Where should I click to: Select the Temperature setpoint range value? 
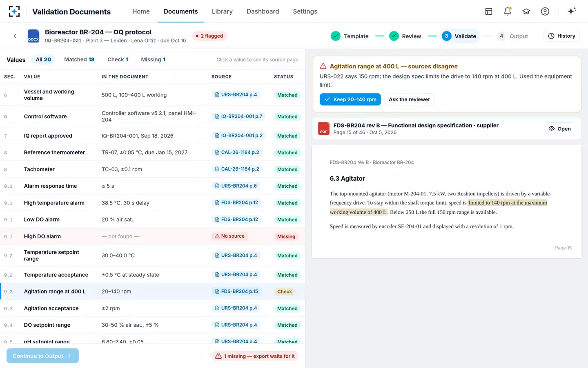(x=152, y=255)
